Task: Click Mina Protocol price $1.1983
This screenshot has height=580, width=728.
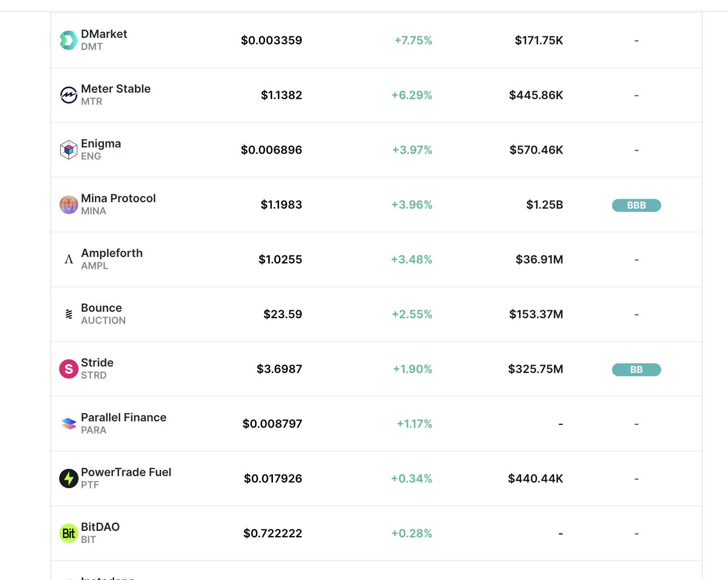Action: [x=281, y=205]
